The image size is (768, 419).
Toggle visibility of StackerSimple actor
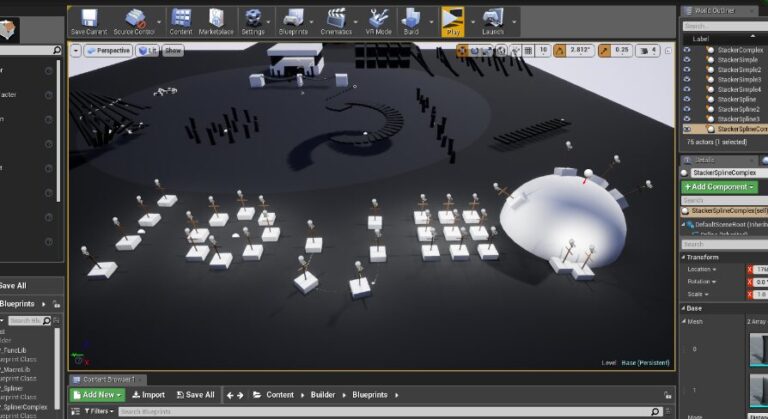[x=687, y=59]
